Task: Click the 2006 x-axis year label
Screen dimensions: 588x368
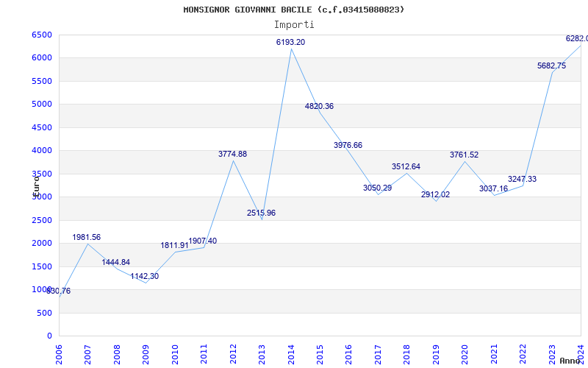Action: point(58,355)
